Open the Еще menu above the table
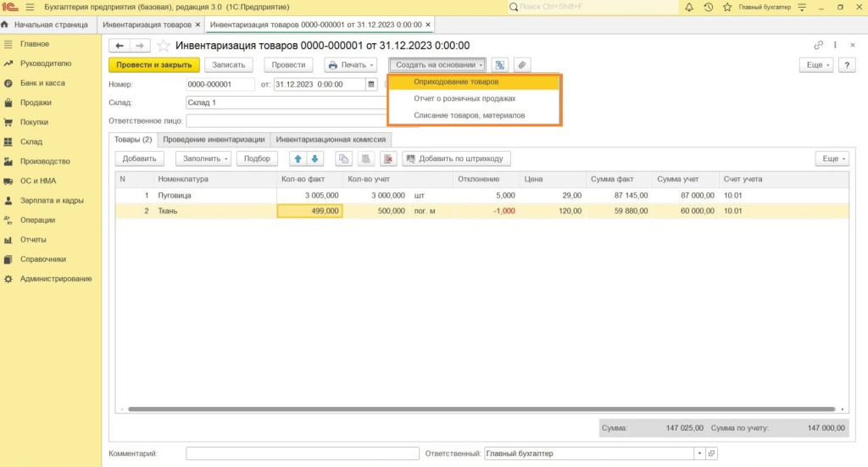868x467 pixels. (x=831, y=158)
